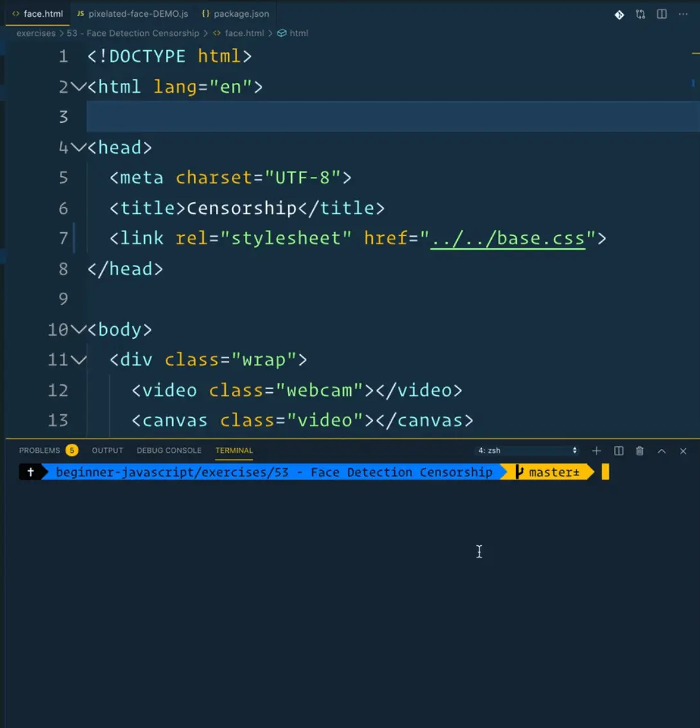700x728 pixels.
Task: Follow the ../../base.css stylesheet link
Action: point(508,239)
